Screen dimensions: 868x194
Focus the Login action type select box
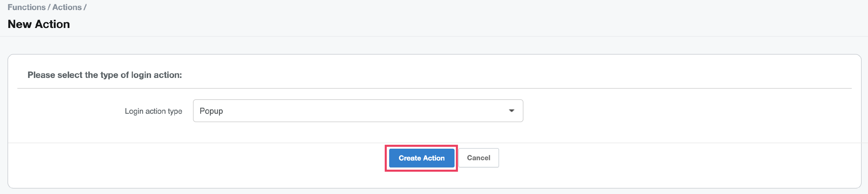(358, 111)
